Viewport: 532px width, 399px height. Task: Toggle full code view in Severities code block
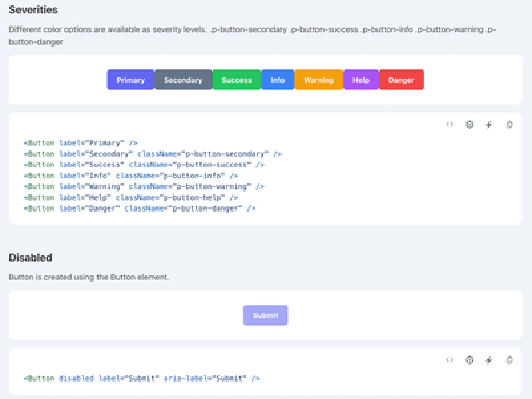(x=449, y=125)
